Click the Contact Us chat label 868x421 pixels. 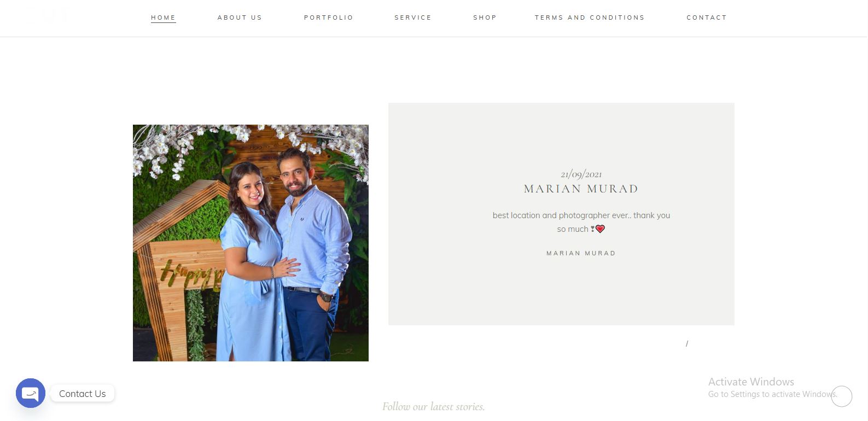(83, 394)
